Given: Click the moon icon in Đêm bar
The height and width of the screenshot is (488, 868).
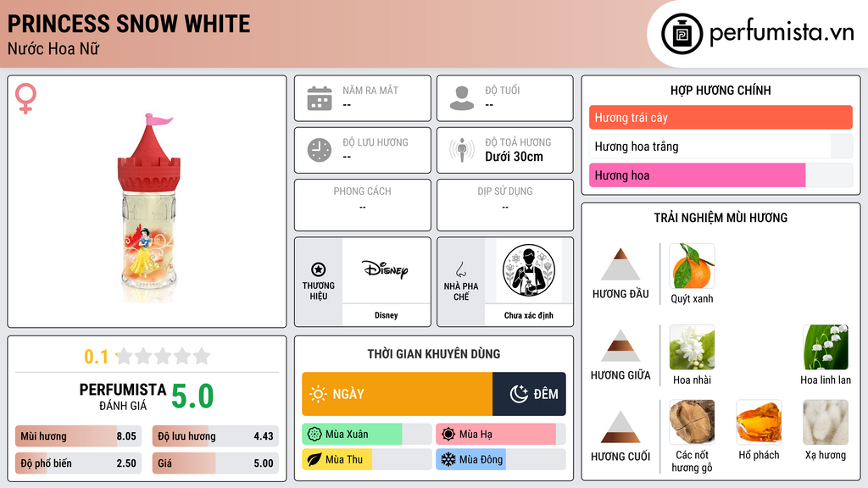Looking at the screenshot, I should 519,394.
